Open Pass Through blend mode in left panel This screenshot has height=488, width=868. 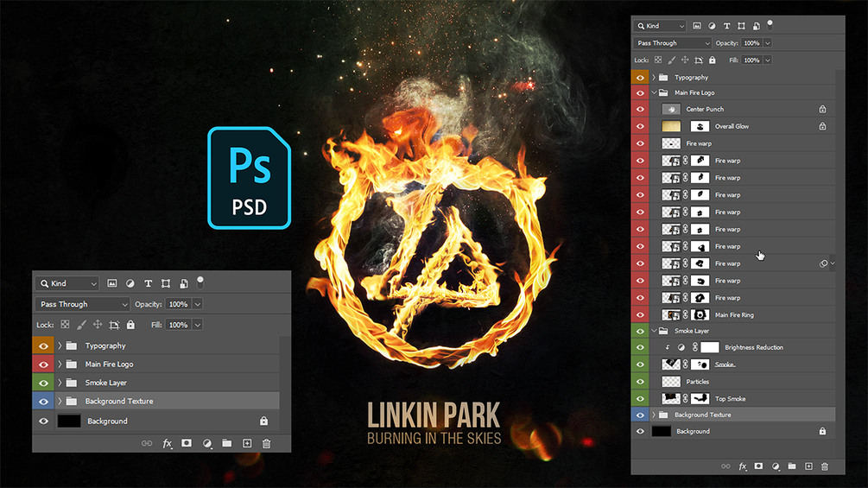point(83,304)
